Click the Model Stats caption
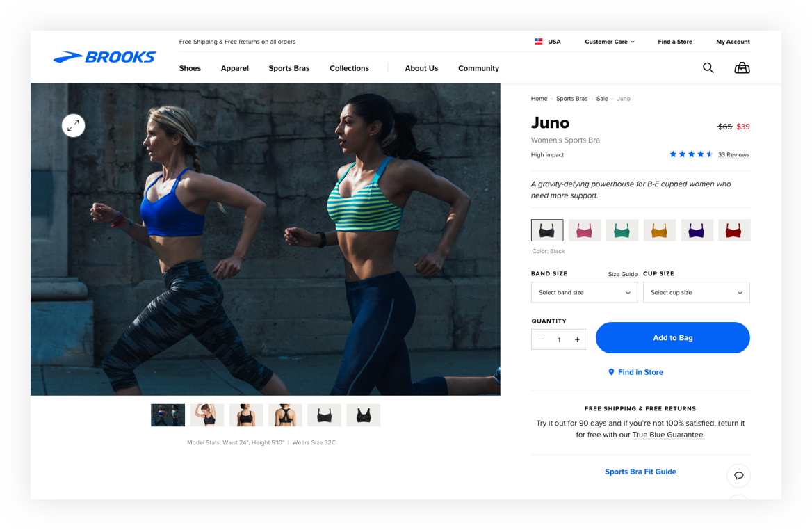Image resolution: width=812 pixels, height=530 pixels. 261,442
